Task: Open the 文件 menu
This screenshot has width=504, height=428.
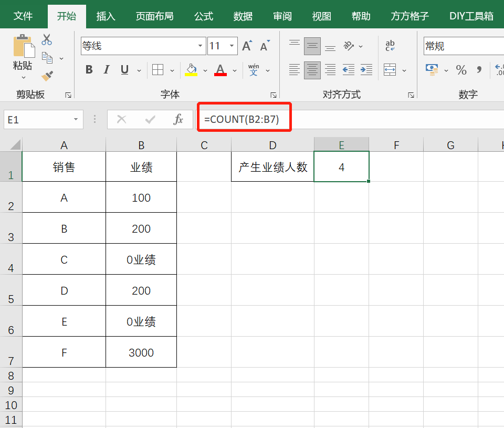Action: click(x=23, y=16)
